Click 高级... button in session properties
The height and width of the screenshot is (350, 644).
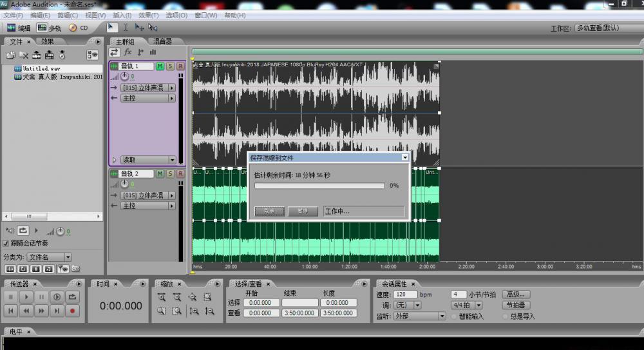click(516, 295)
